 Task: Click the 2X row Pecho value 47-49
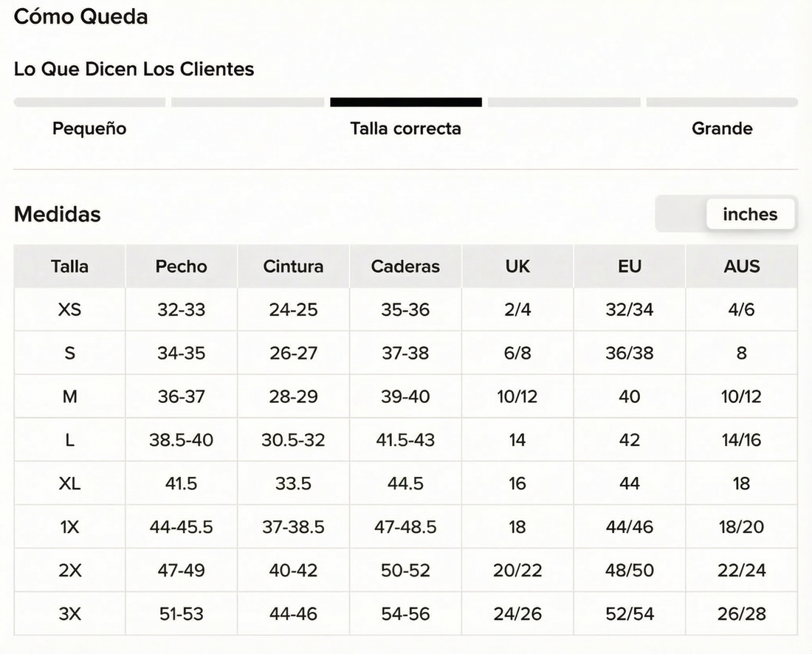click(x=182, y=571)
